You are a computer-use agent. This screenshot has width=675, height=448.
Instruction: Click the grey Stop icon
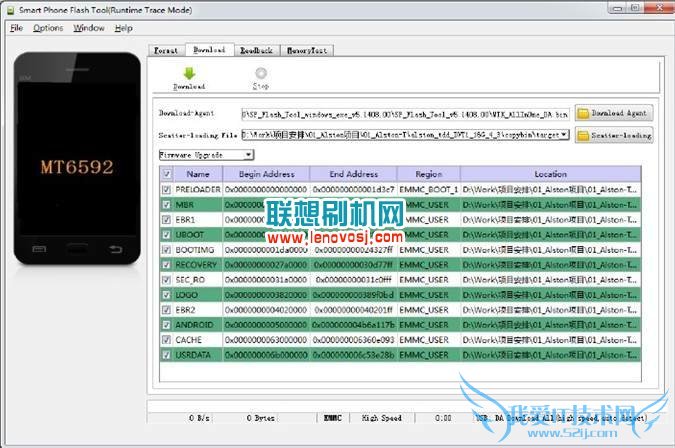[261, 73]
